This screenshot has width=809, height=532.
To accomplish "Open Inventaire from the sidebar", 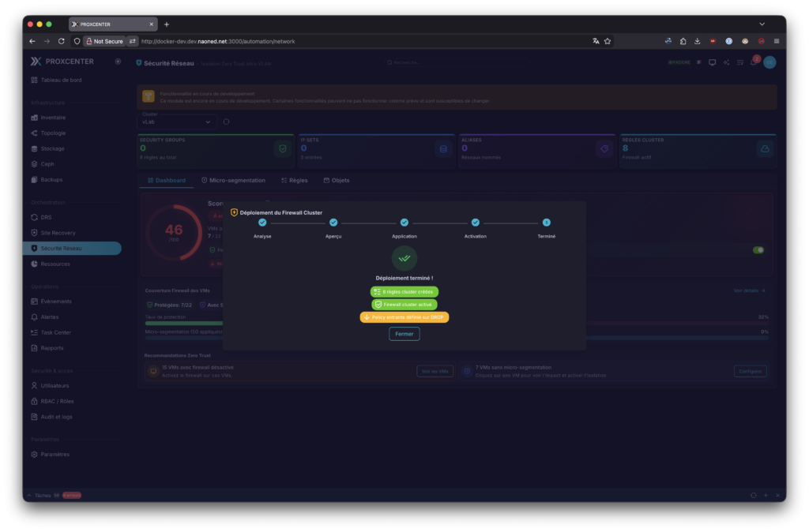I will pos(53,118).
